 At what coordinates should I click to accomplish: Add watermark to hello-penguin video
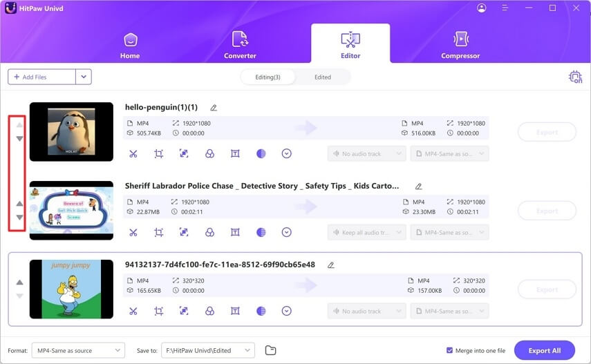click(x=235, y=154)
